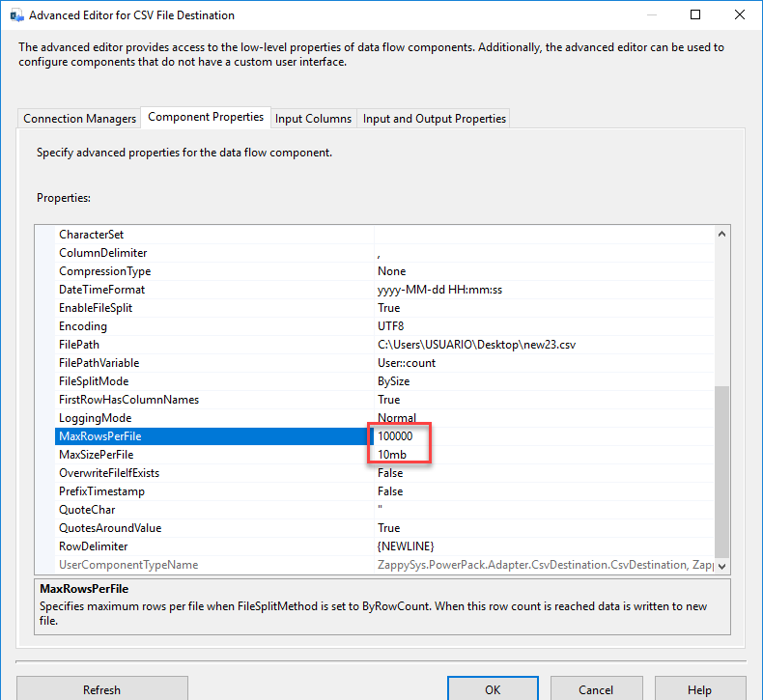This screenshot has height=700, width=763.
Task: Select the LoggingMode property name
Action: click(x=95, y=418)
